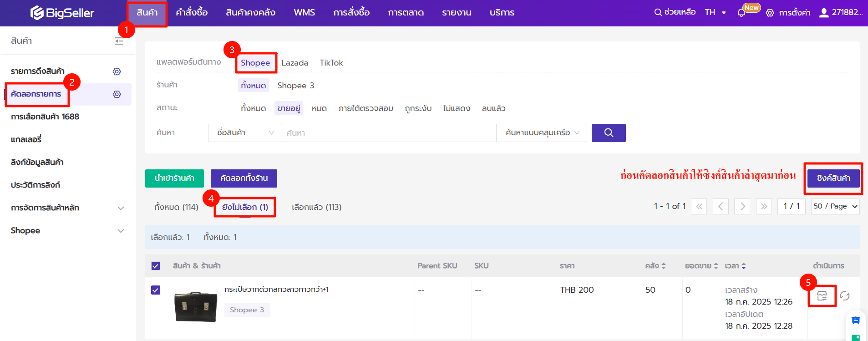The image size is (868, 341).
Task: Open แกลเลอรี่ in sidebar
Action: tap(26, 140)
